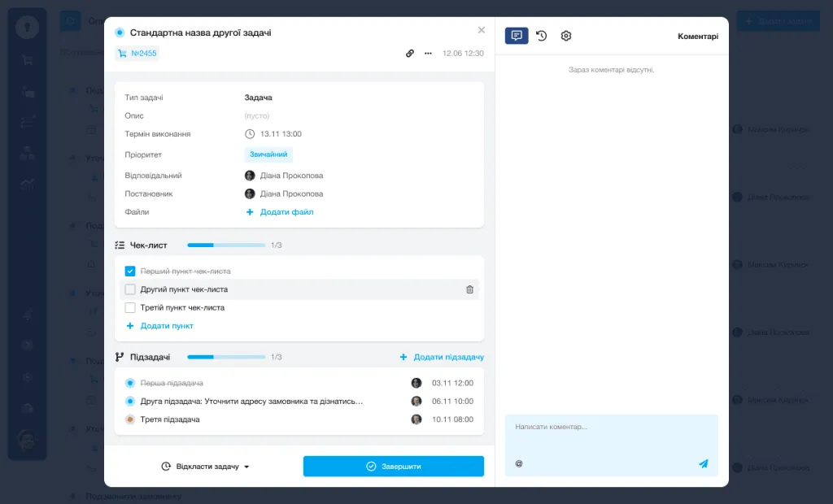Click the send comment paper plane icon

pos(703,464)
